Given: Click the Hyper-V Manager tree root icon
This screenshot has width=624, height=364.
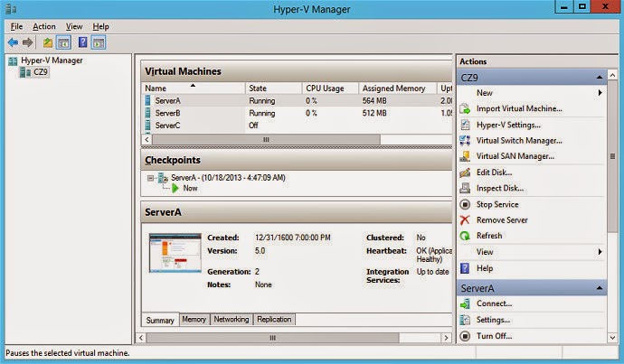Looking at the screenshot, I should tap(13, 61).
